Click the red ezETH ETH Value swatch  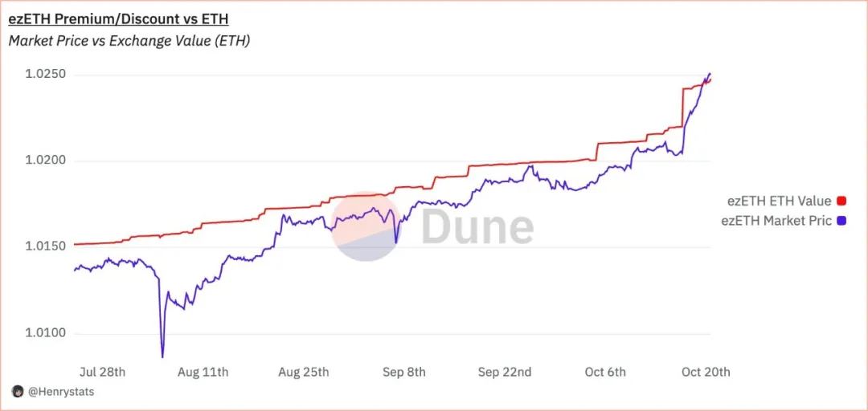(841, 201)
